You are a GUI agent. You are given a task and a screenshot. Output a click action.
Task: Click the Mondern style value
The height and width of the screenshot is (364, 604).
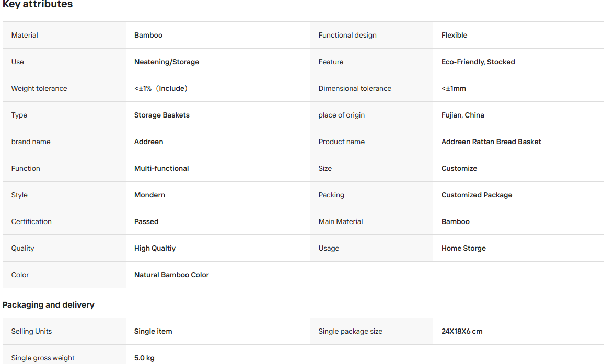[149, 194]
